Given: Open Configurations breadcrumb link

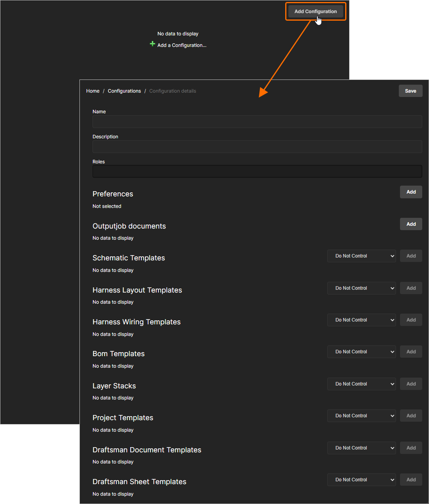Looking at the screenshot, I should 124,91.
